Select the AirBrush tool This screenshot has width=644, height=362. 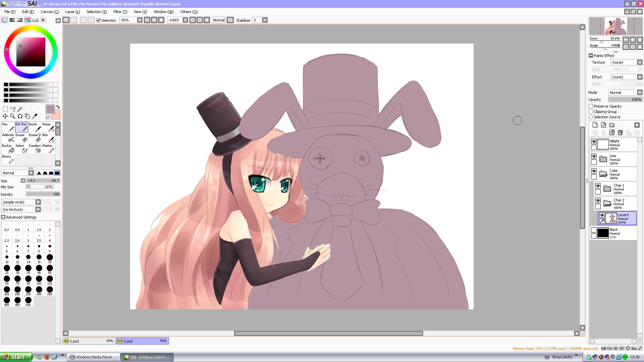tap(8, 138)
